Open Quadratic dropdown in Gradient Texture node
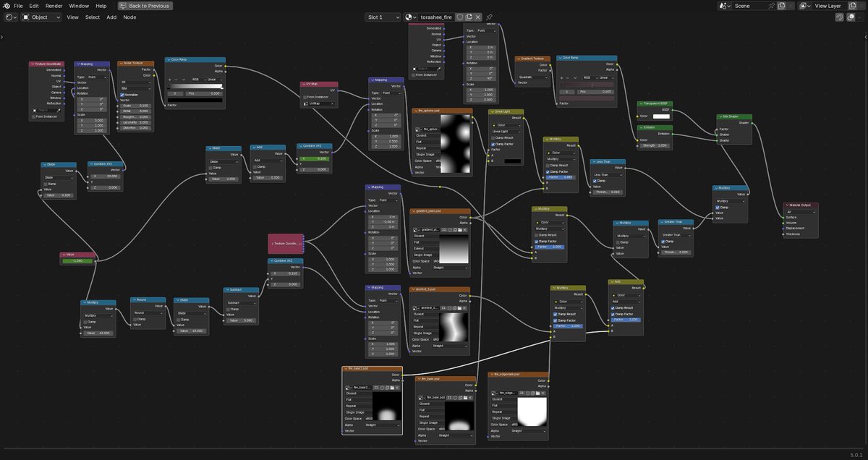Screen dimensions: 868x460 point(532,77)
